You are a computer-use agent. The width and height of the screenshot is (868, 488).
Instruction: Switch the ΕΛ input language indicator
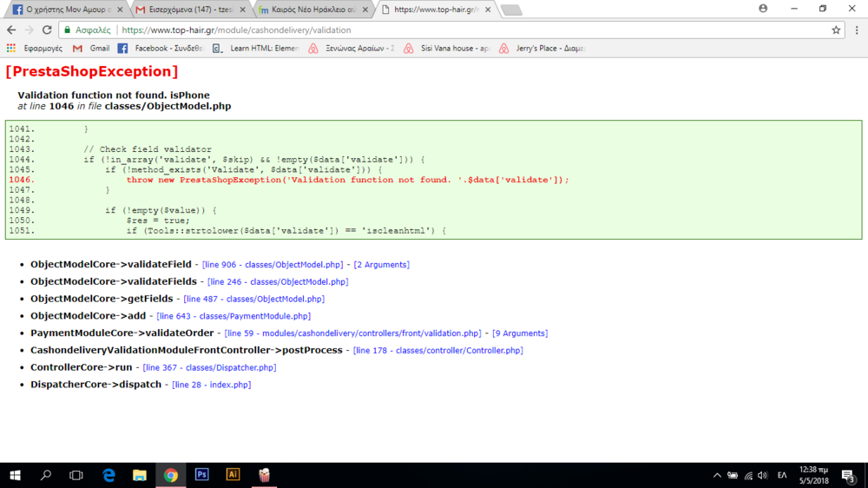pyautogui.click(x=782, y=475)
